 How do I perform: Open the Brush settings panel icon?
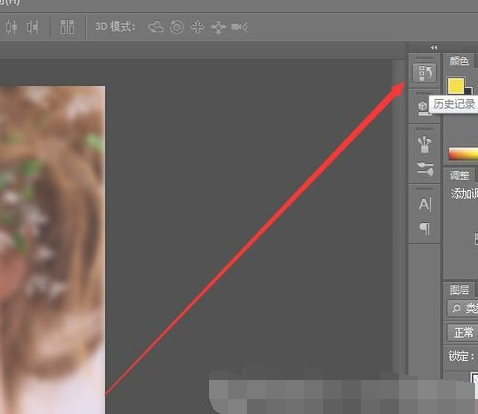(425, 169)
